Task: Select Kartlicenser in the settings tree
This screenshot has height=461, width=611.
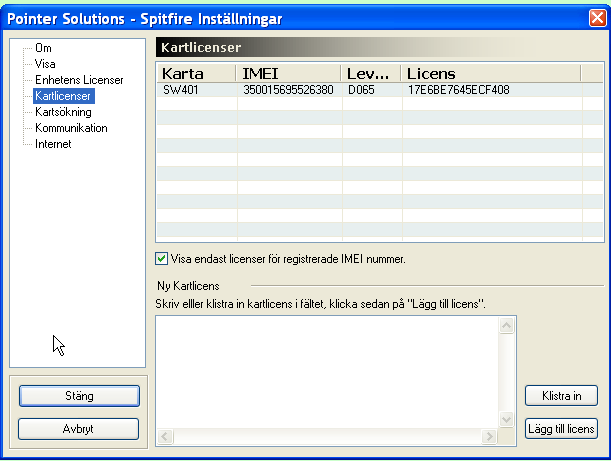Action: pos(63,96)
